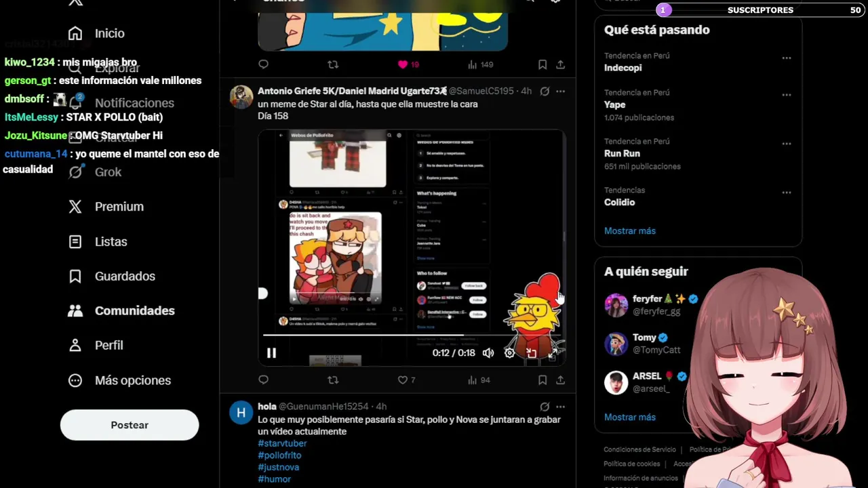The height and width of the screenshot is (488, 868).
Task: Open Antonio Griefe's avatar
Action: [x=241, y=97]
